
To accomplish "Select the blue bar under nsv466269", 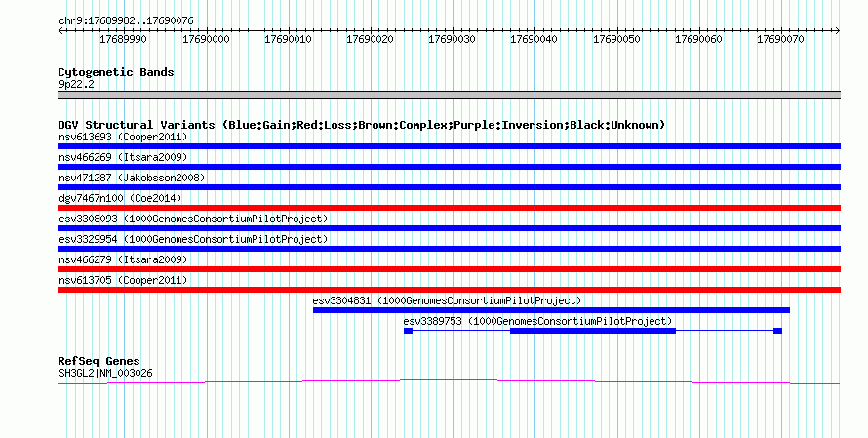I will (x=449, y=167).
